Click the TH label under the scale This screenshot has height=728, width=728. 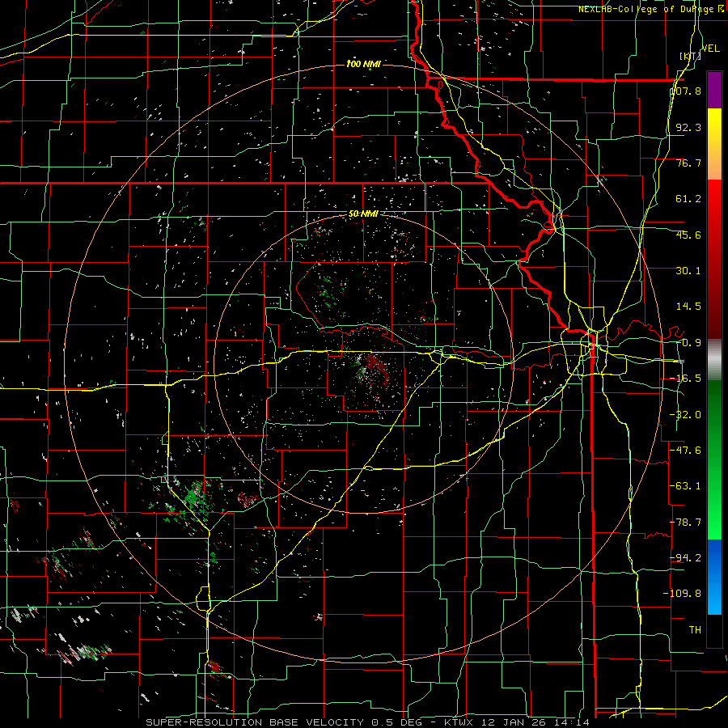click(x=695, y=629)
